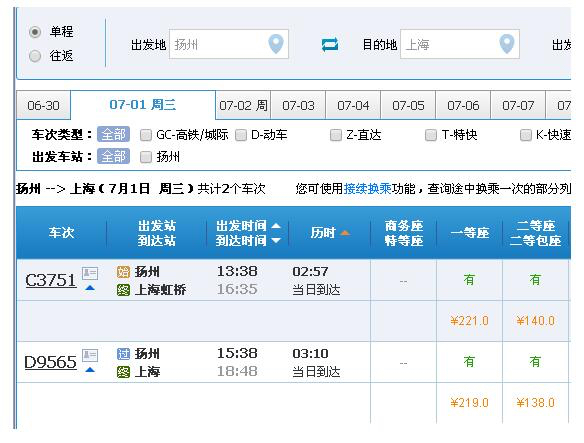This screenshot has width=584, height=443.
Task: Collapse D9565 details with blue triangle
Action: pyautogui.click(x=90, y=370)
